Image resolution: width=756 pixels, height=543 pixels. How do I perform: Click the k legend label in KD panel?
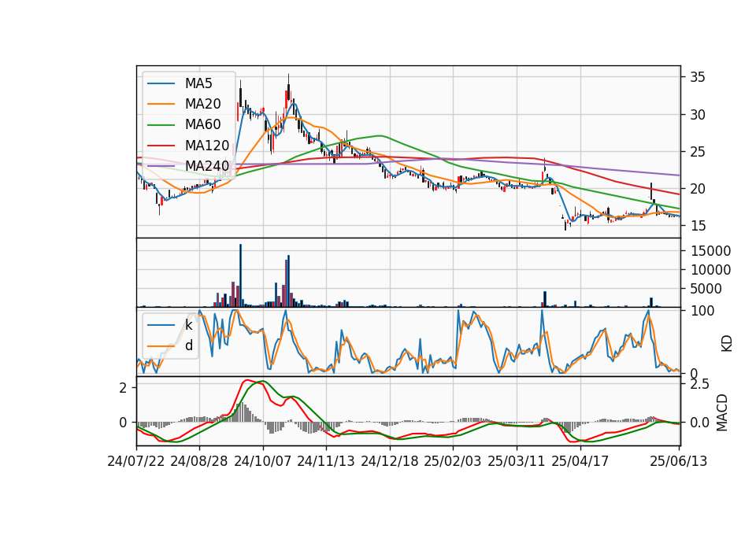188,325
